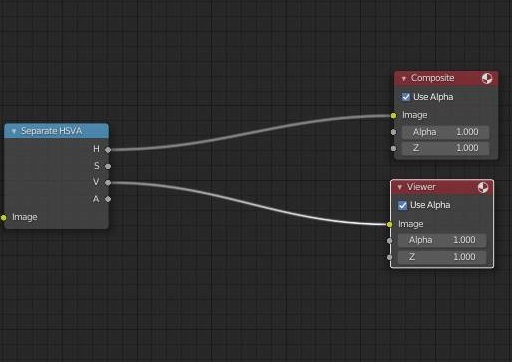Collapse the Separate HSVA node
The image size is (512, 362).
14,131
